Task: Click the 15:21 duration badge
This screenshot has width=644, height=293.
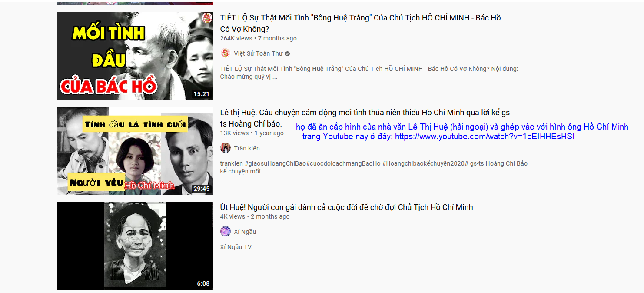Action: (201, 94)
